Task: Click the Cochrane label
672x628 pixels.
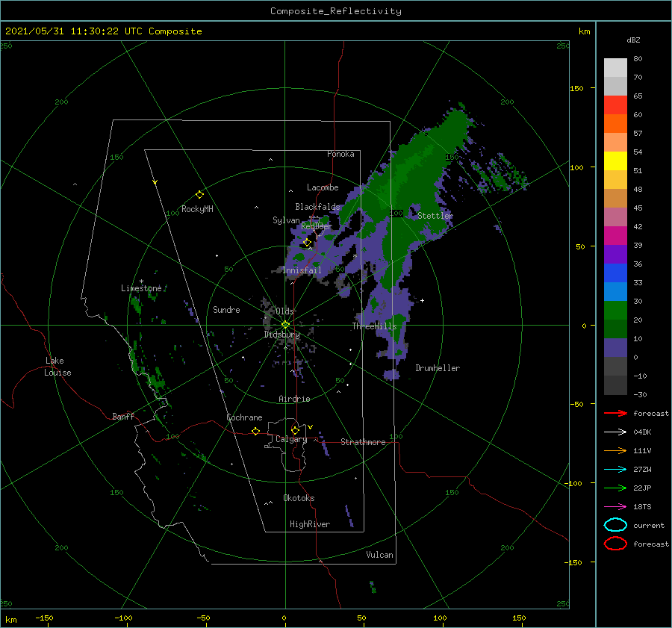Action: [x=244, y=417]
